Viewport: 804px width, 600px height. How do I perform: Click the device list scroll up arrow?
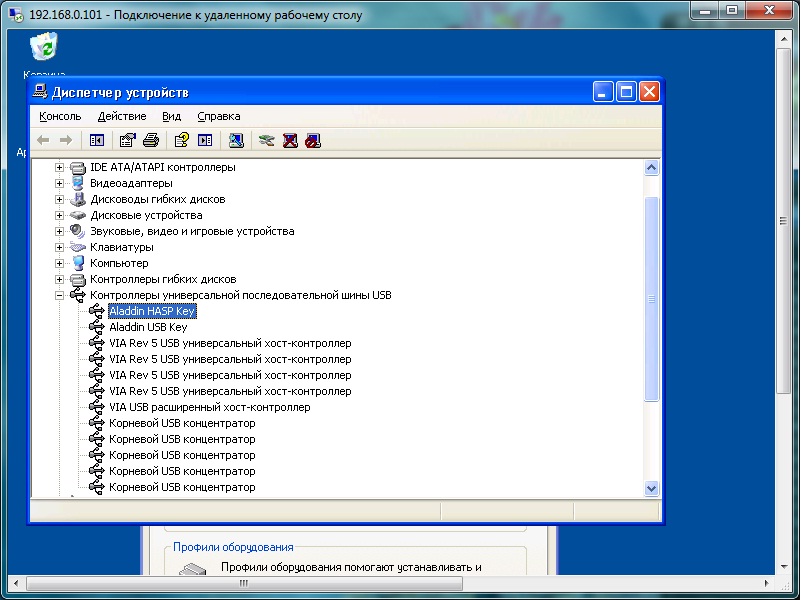coord(651,168)
